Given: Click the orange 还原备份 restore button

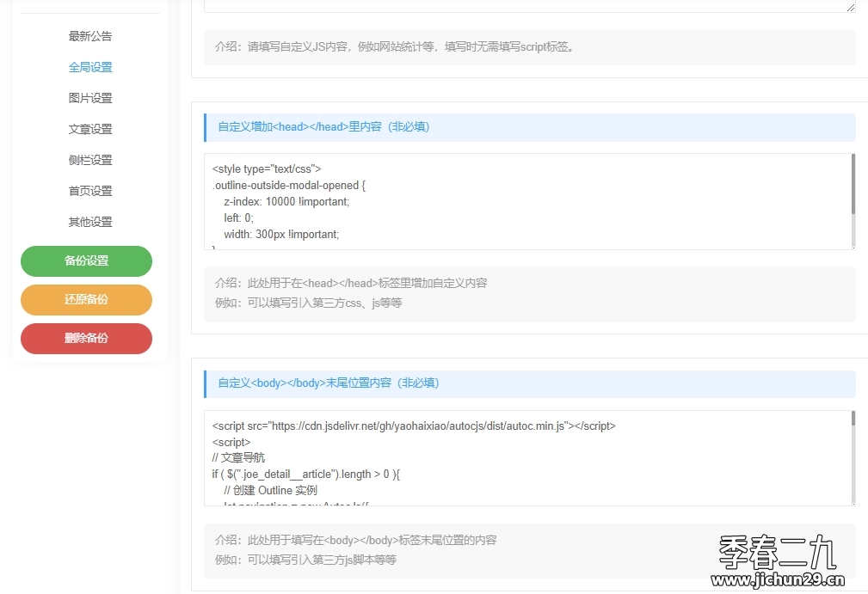Looking at the screenshot, I should pos(86,300).
